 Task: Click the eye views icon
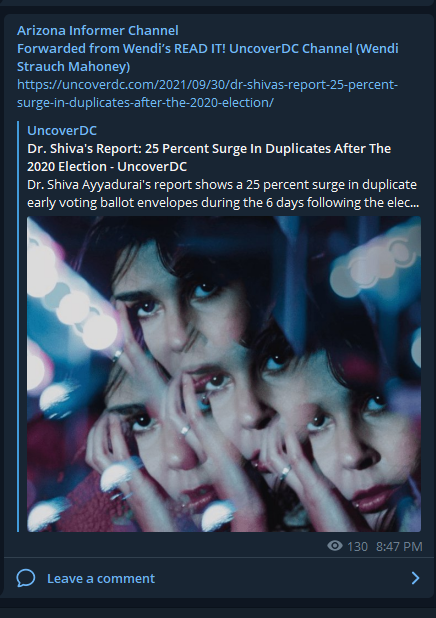(x=335, y=546)
